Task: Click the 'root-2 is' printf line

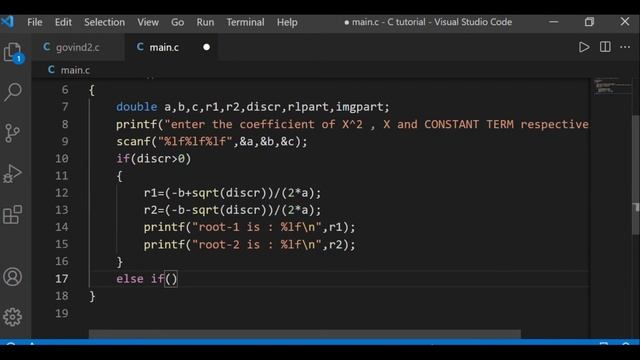Action: (249, 244)
